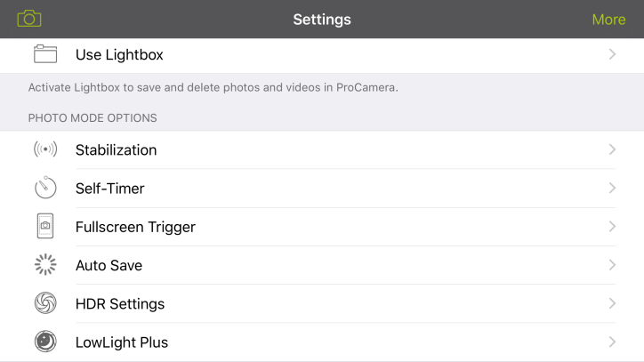The width and height of the screenshot is (644, 362).
Task: Click the Fullscreen Trigger phone icon
Action: tap(45, 227)
